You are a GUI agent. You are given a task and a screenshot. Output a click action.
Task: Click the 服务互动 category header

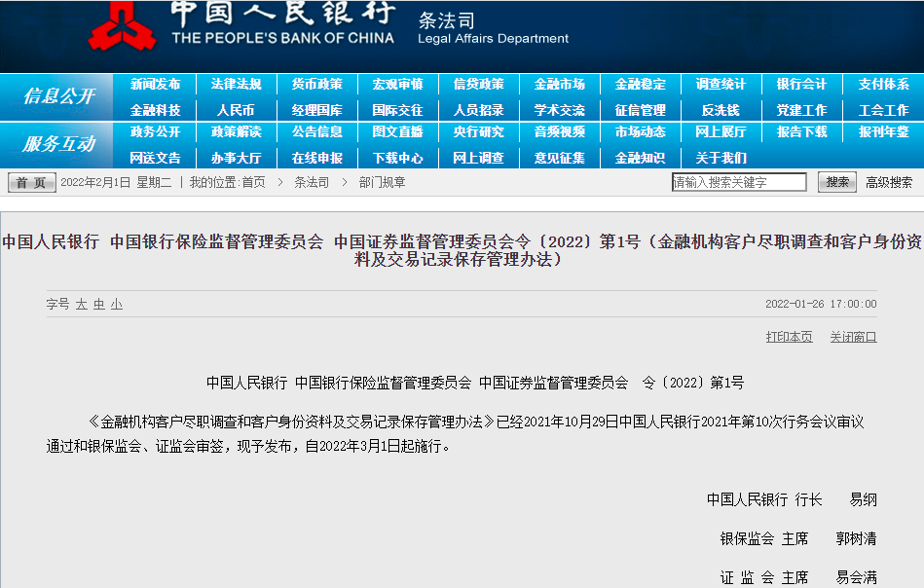(59, 144)
